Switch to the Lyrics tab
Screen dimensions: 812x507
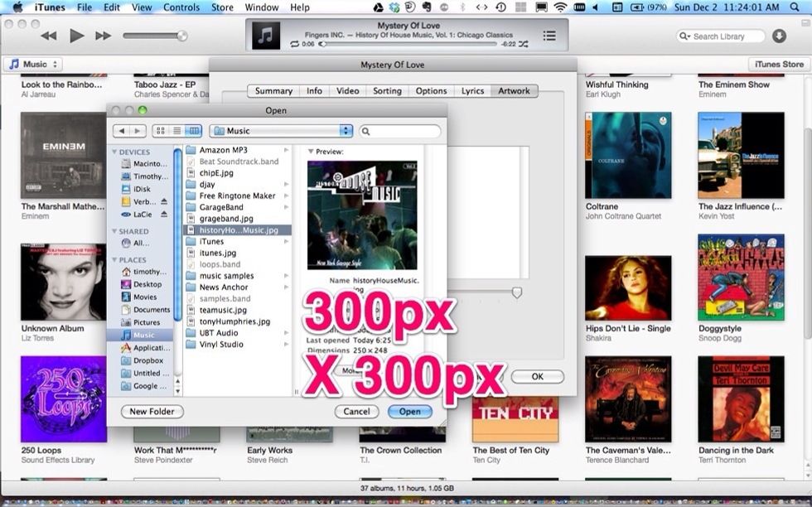[x=472, y=91]
